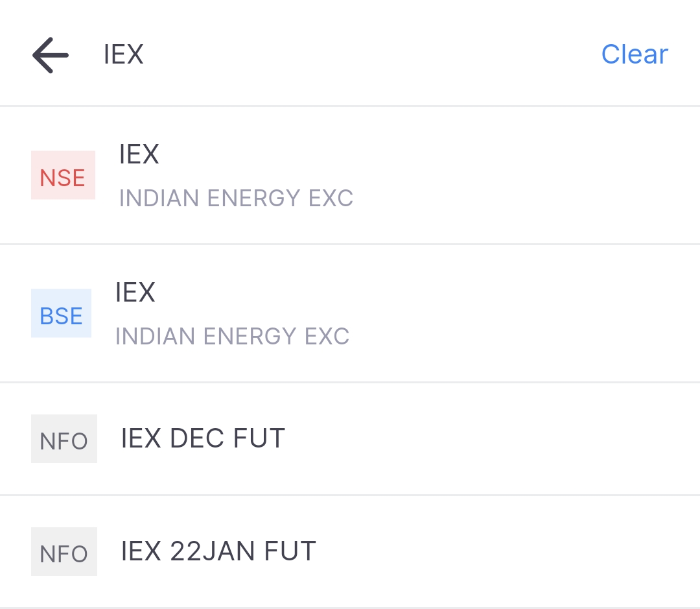The image size is (700, 609).
Task: Open the NSE IEX stock result
Action: click(x=350, y=176)
